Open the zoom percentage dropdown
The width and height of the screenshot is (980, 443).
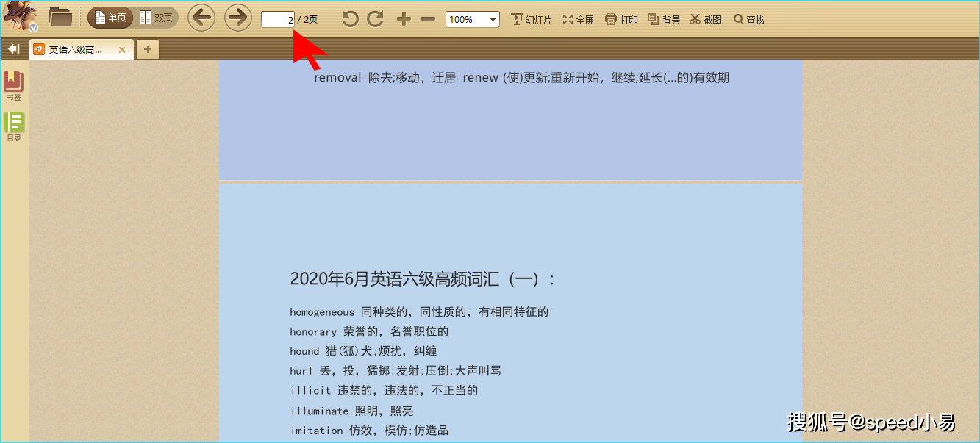[491, 18]
